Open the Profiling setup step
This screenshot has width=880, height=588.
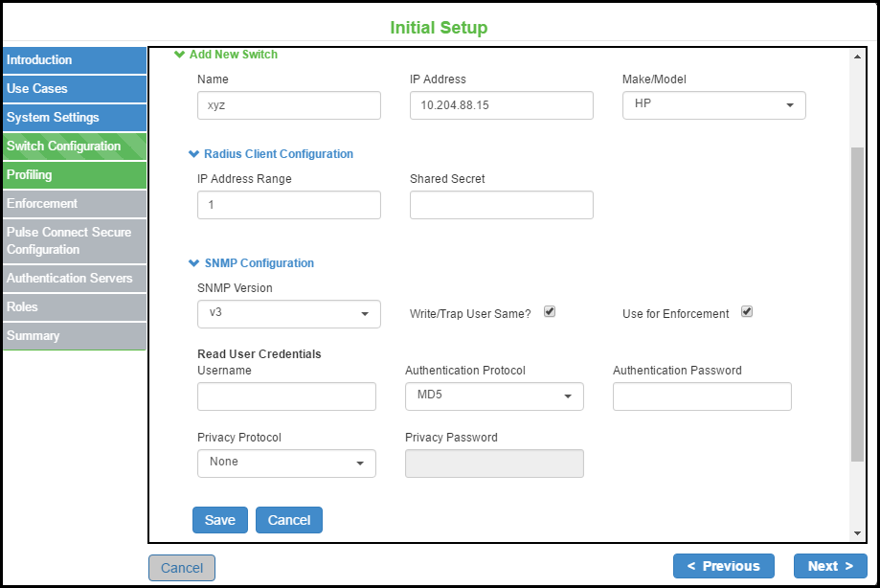[x=75, y=175]
